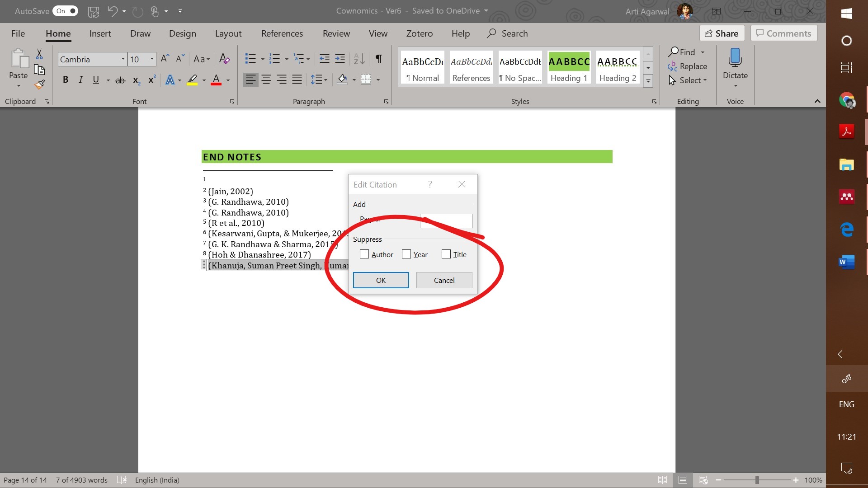Click the Heading 1 style swatch
868x488 pixels.
(569, 68)
